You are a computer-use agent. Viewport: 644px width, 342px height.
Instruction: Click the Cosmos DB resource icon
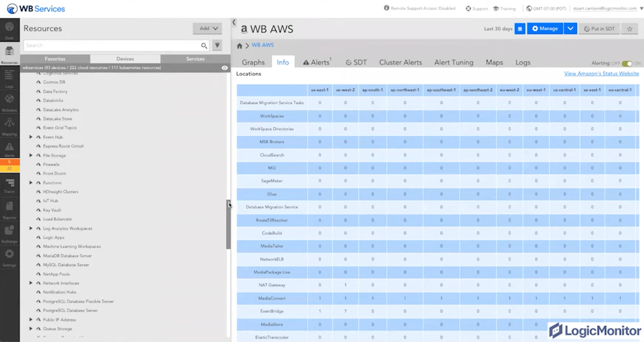click(38, 82)
